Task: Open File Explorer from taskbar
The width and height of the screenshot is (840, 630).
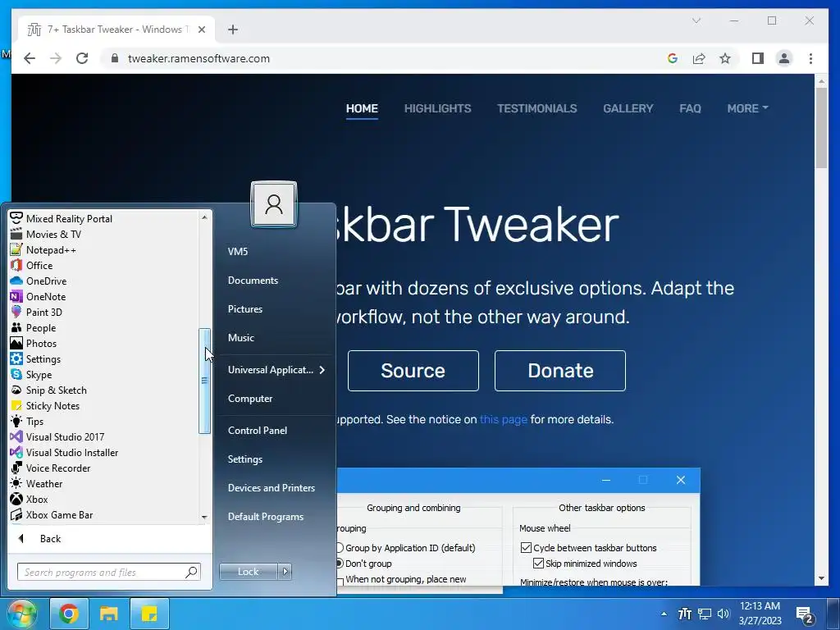Action: point(109,614)
